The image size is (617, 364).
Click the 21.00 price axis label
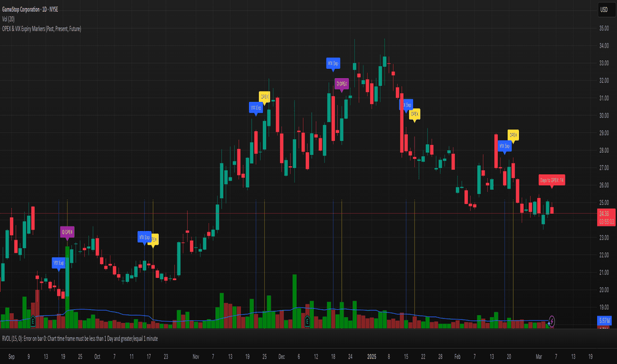[x=604, y=272]
